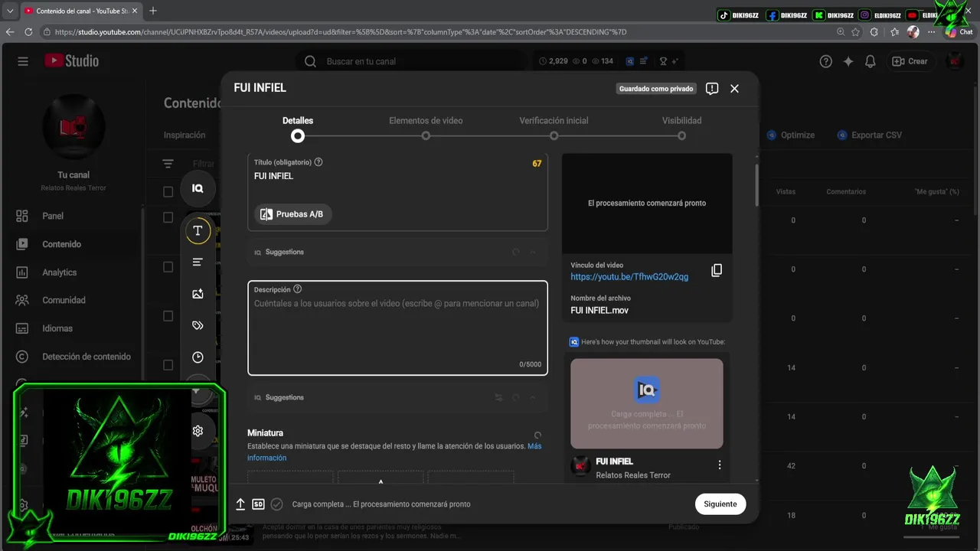Open Chrome tab search dropdown arrow

[x=10, y=11]
